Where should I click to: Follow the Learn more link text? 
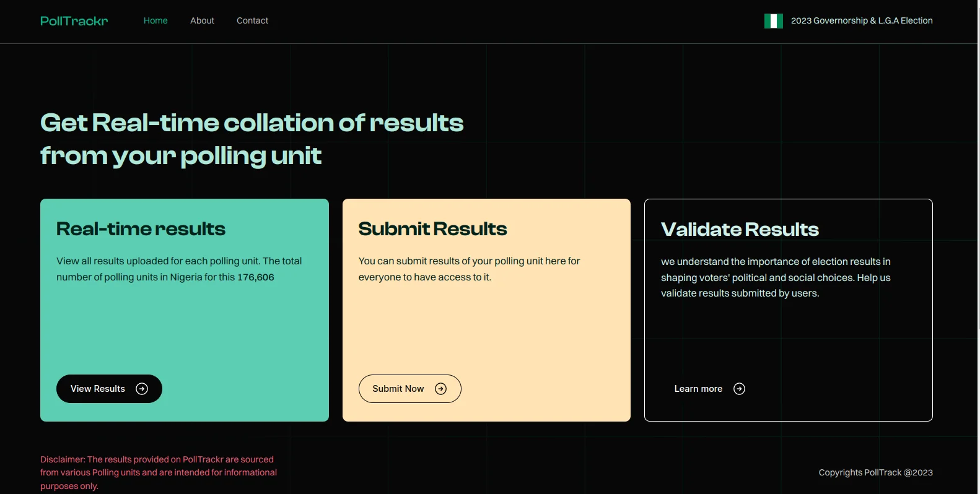click(698, 389)
